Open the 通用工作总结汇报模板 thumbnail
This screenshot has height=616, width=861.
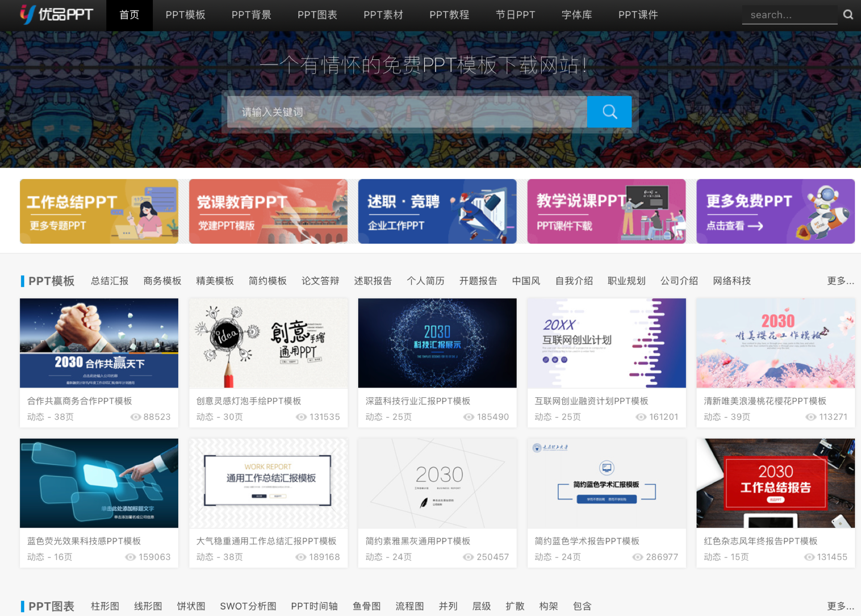coord(268,483)
